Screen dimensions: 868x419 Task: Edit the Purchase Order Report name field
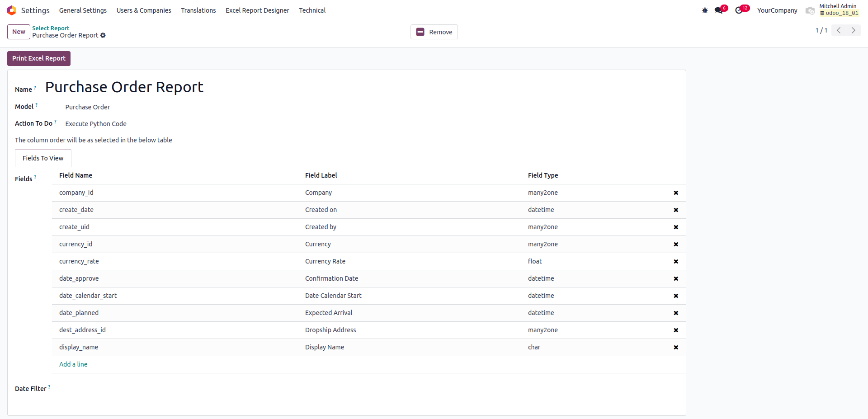tap(124, 87)
